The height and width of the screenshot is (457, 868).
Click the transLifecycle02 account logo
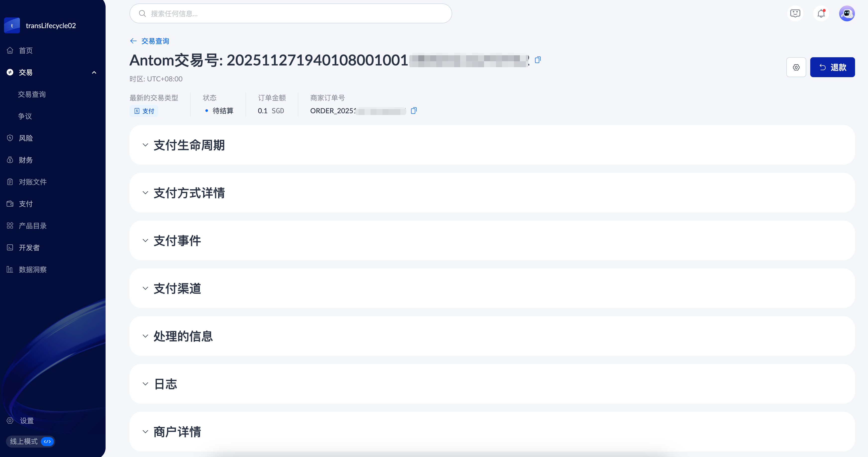coord(12,26)
